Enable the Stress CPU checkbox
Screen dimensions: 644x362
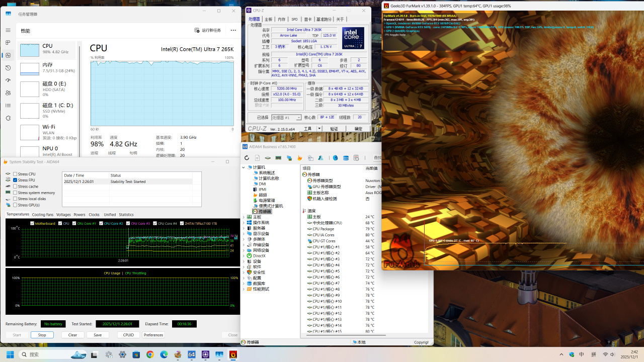15,174
